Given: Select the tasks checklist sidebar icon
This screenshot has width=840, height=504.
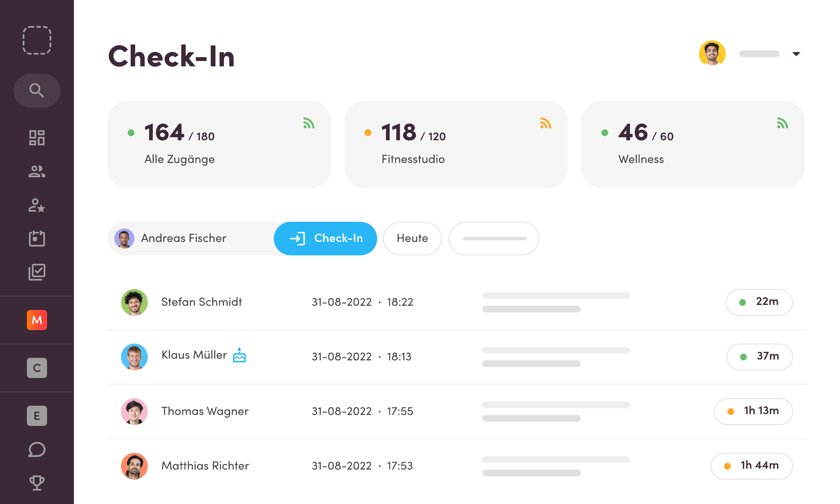Looking at the screenshot, I should [37, 272].
